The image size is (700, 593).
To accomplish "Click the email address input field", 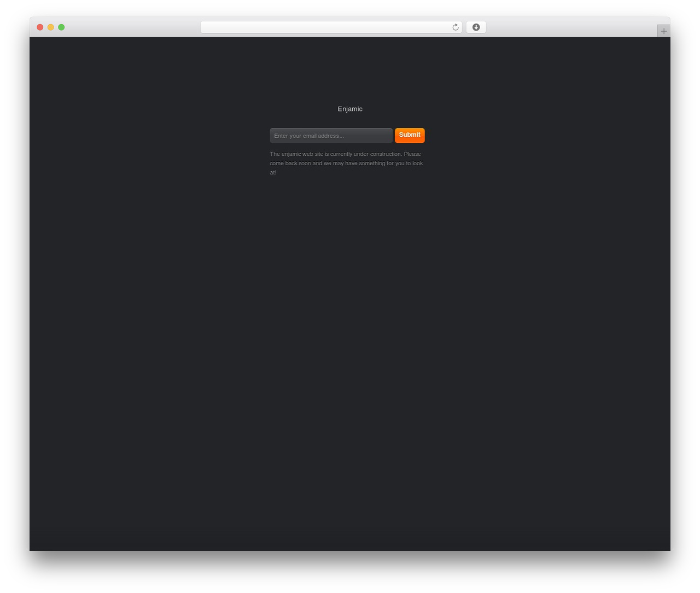I will (331, 136).
